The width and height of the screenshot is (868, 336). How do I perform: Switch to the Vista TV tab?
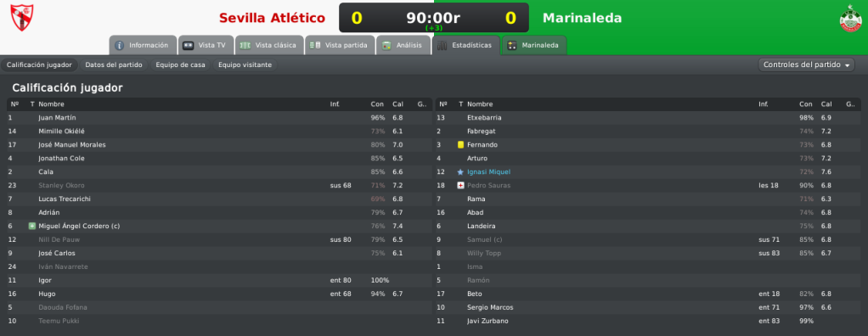tap(206, 45)
